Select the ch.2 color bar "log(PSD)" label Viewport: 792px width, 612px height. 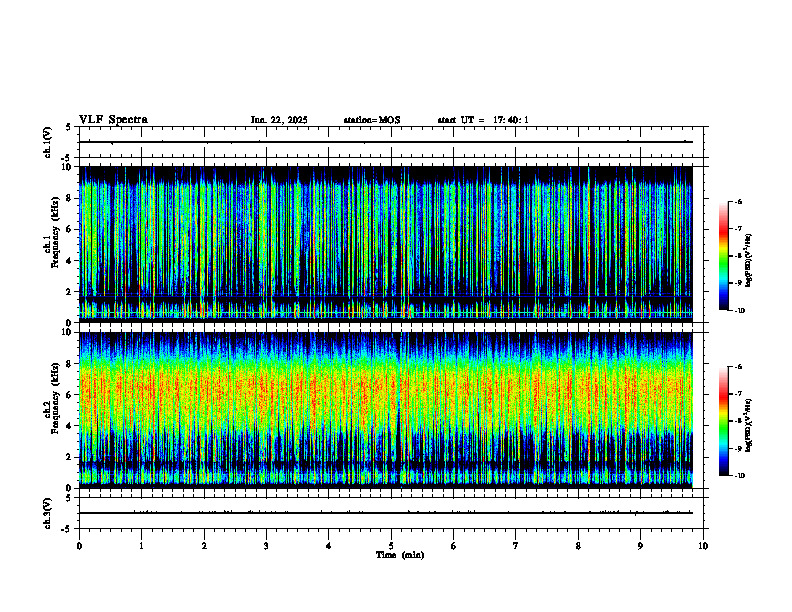click(749, 425)
